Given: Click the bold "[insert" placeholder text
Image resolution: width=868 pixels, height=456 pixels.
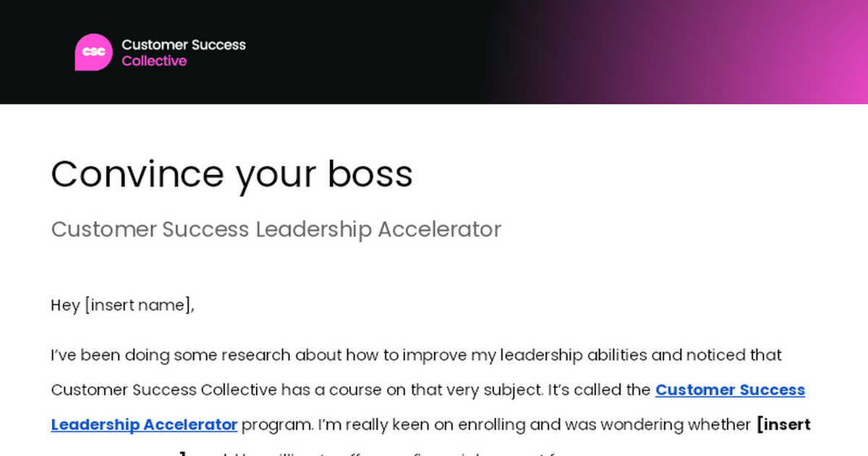Looking at the screenshot, I should (x=783, y=425).
